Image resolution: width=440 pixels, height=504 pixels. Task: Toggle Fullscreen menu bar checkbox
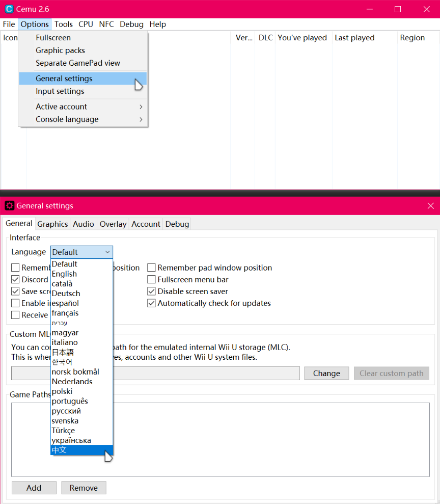[152, 280]
